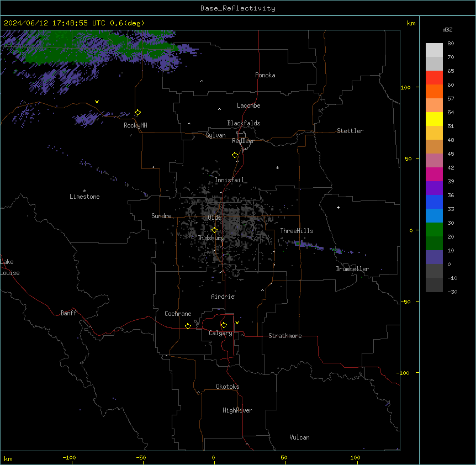476x465 pixels.
Task: Pick the orange 57-60 dBZ legend swatch
Action: pyautogui.click(x=434, y=91)
